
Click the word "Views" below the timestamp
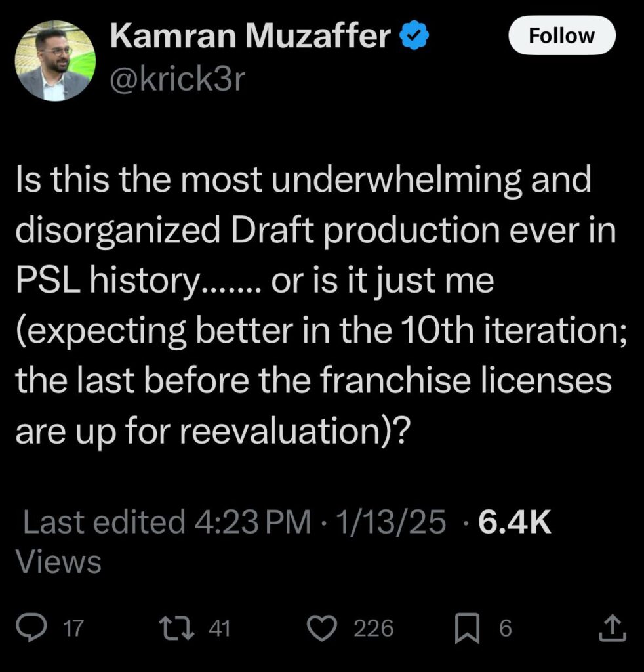tap(58, 562)
